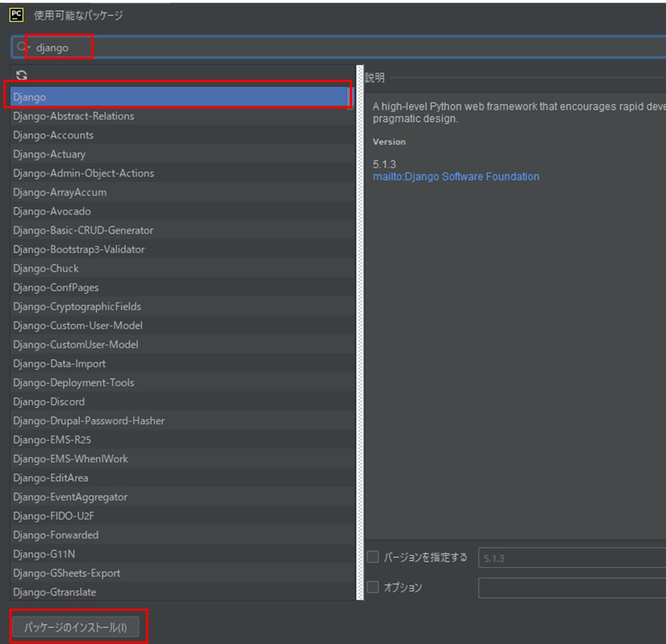This screenshot has height=644, width=666.
Task: Select Django-Discord in the list
Action: [x=182, y=401]
